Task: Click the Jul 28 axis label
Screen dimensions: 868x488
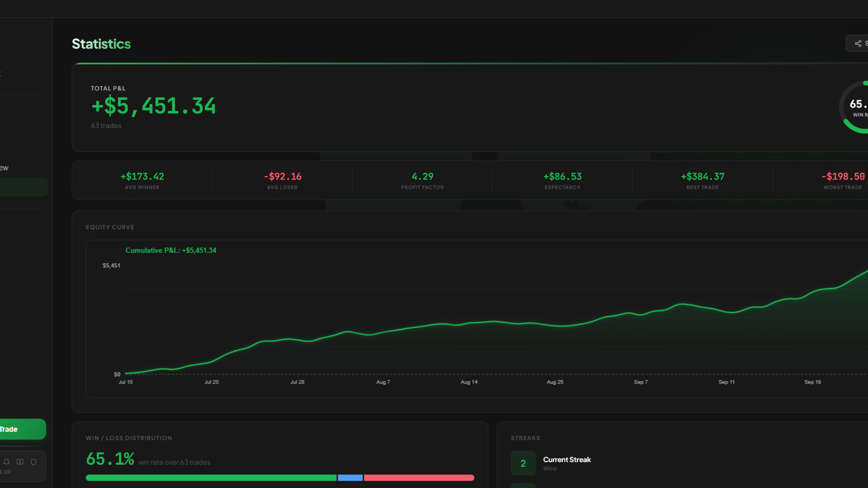Action: [x=297, y=382]
